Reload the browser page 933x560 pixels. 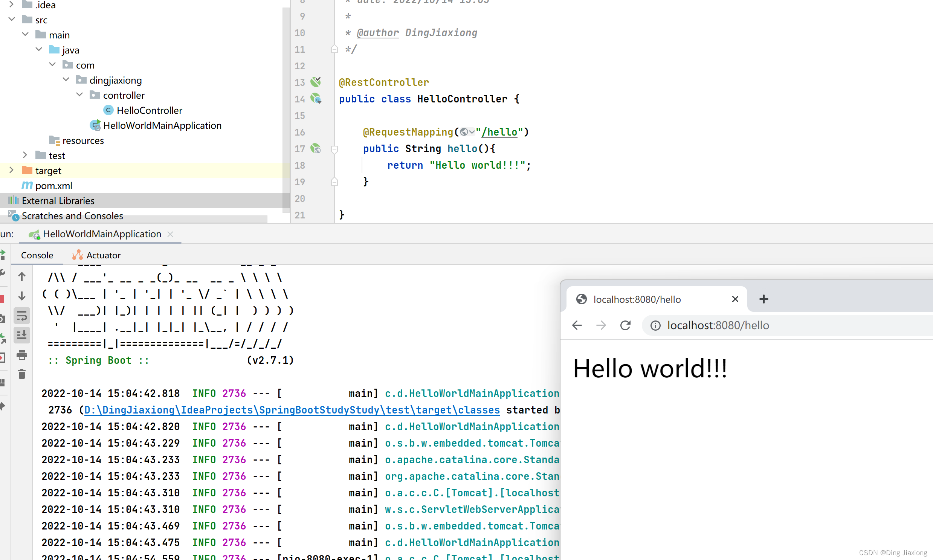(625, 325)
